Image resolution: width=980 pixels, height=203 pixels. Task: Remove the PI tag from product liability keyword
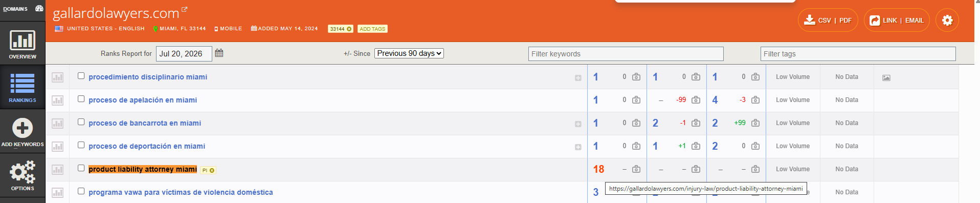212,170
